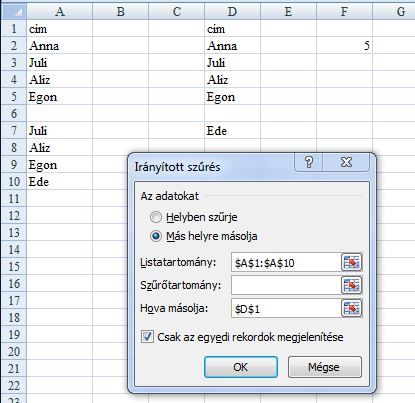415x403 pixels.
Task: Click the Szűrőtartomány range selector icon
Action: [351, 285]
